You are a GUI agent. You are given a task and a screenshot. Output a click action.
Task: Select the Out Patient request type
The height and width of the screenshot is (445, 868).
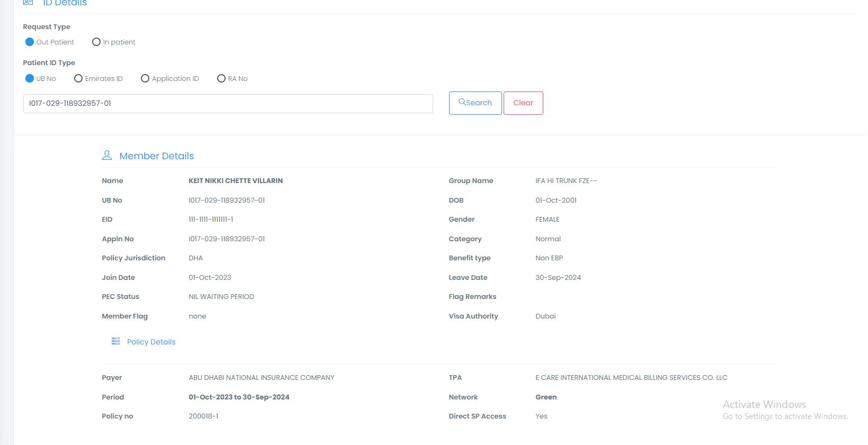(x=30, y=42)
